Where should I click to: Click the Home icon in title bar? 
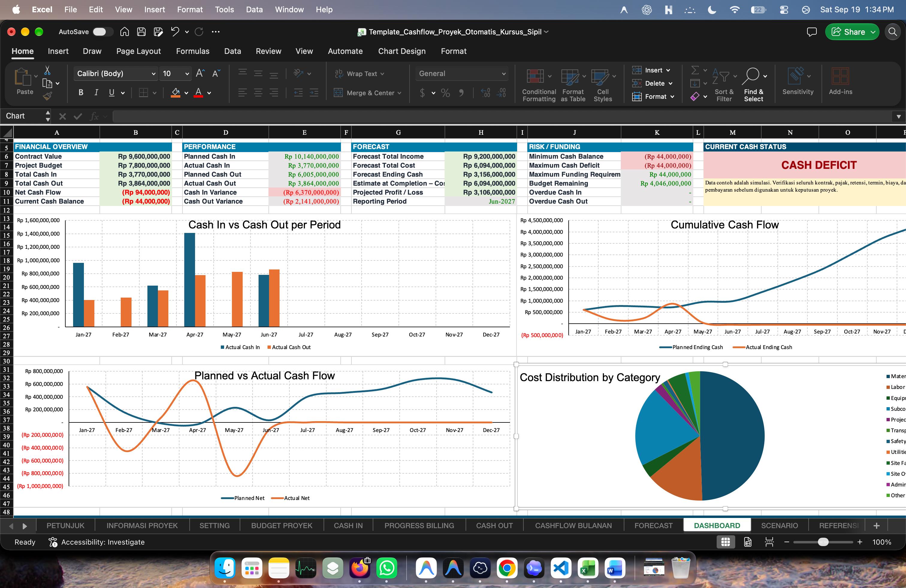[124, 32]
